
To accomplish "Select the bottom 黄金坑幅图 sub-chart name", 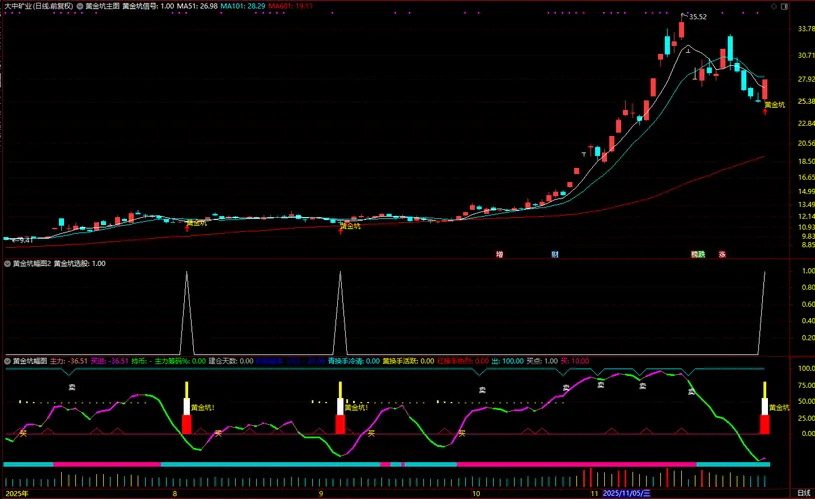I will [30, 361].
